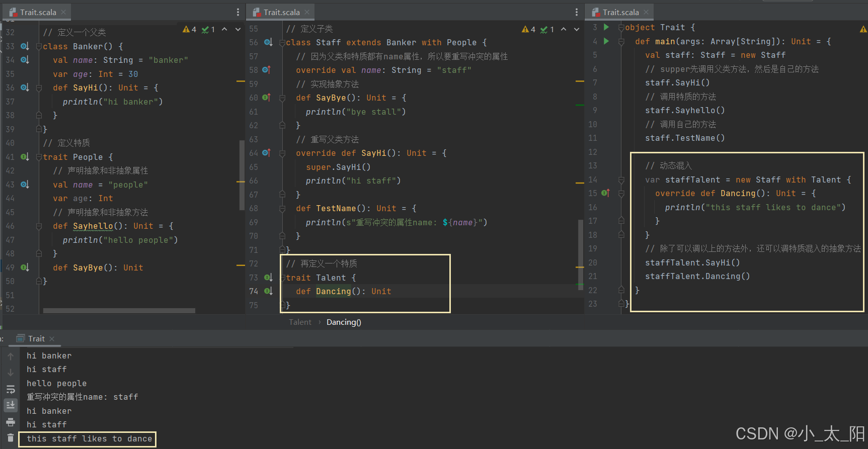
Task: Select the middle Trait.scala editor tab
Action: 282,12
